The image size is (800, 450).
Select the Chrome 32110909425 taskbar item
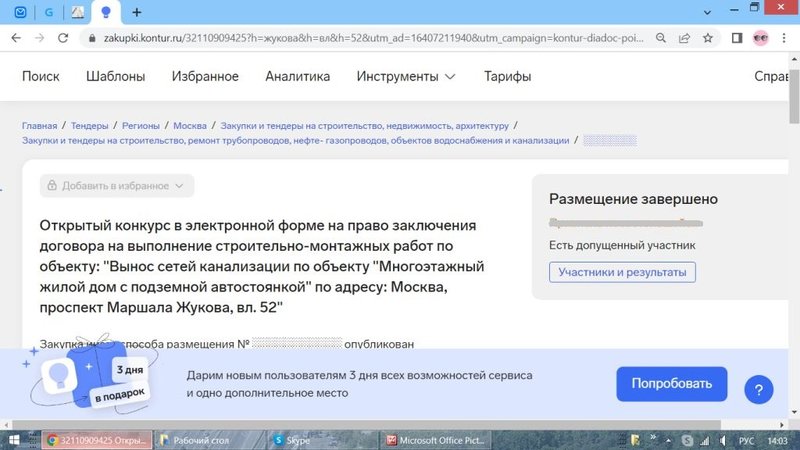(x=96, y=440)
